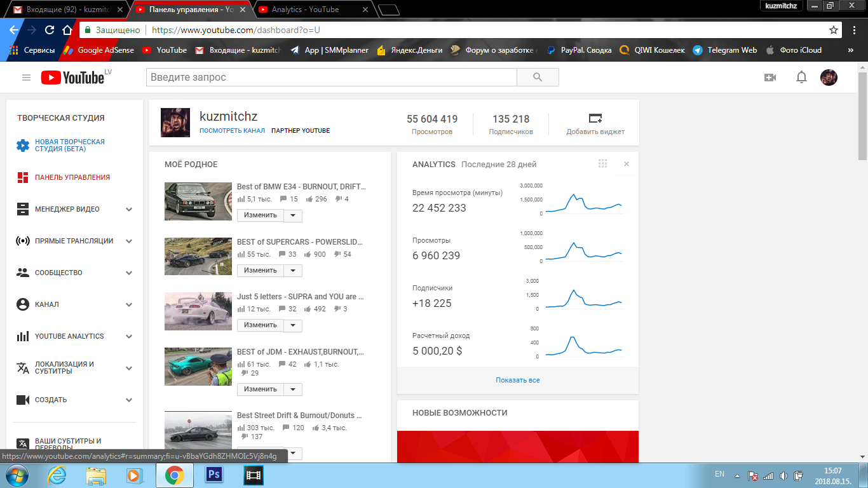Open QIWI Кошелек bookmark
Screen dimensions: 868x488
(x=653, y=50)
